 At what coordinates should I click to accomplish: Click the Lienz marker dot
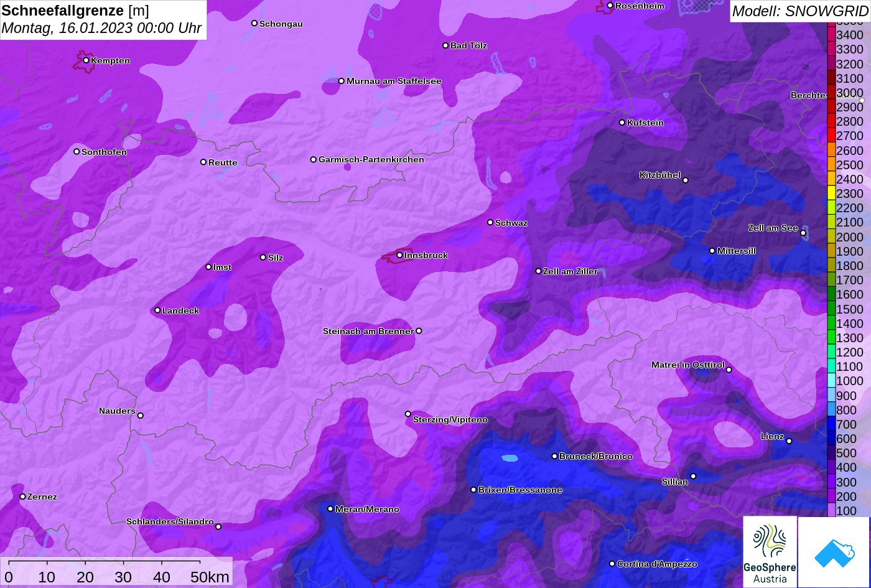coord(789,441)
